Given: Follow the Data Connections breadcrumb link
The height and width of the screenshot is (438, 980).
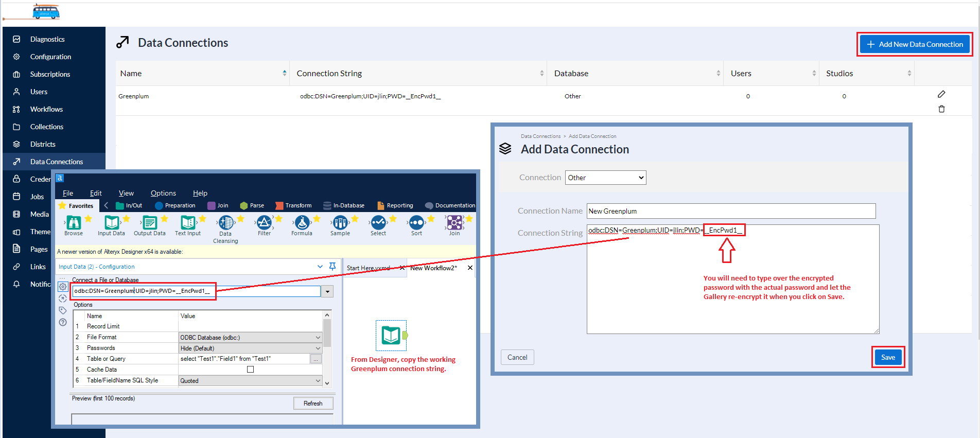Looking at the screenshot, I should pos(540,136).
